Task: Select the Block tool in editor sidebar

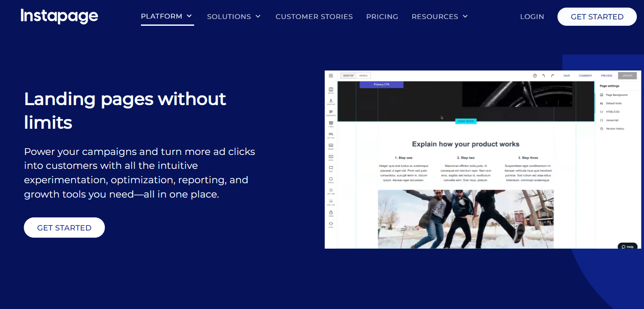Action: tap(331, 90)
